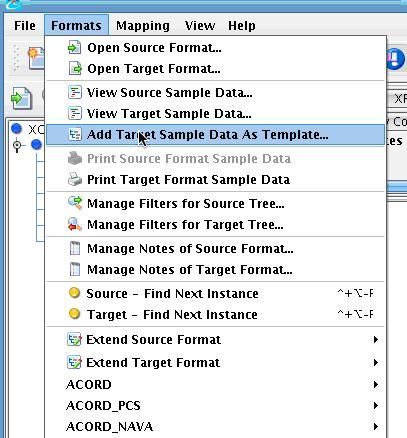
Task: Open the ACORD submenu arrow
Action: (376, 385)
